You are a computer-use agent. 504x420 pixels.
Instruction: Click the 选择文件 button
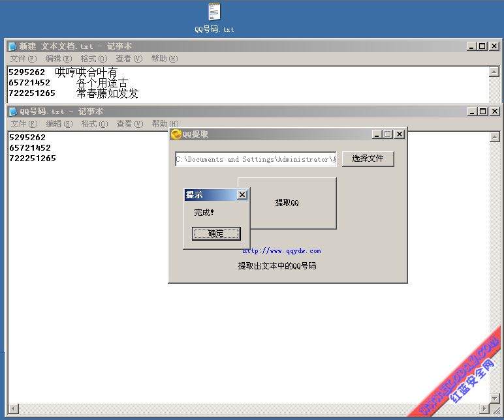368,158
